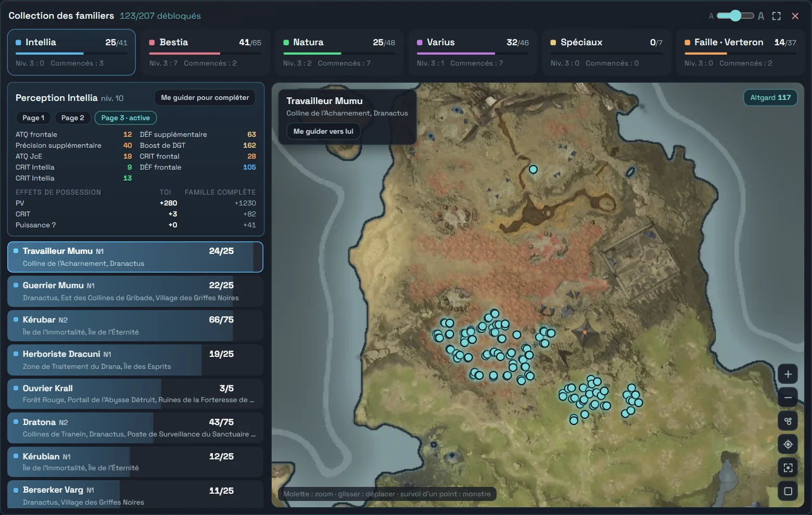Click the PV possession effect row

tap(135, 203)
